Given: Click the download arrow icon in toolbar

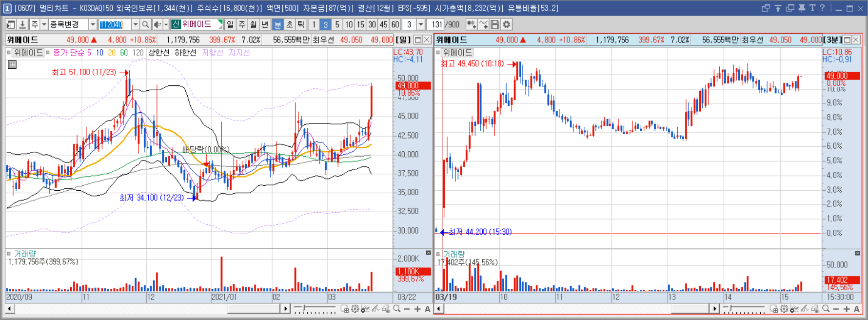Looking at the screenshot, I should pos(22,24).
